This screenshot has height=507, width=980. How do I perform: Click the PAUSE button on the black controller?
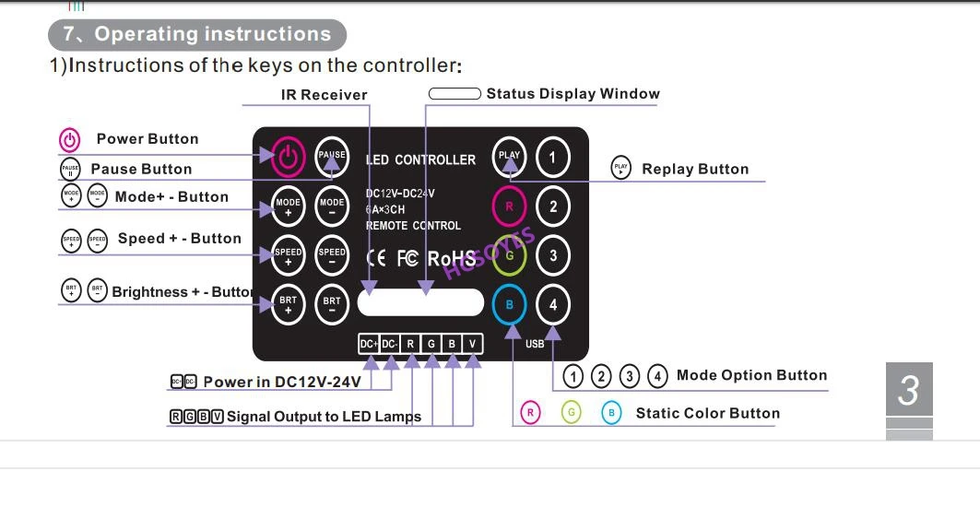[332, 157]
